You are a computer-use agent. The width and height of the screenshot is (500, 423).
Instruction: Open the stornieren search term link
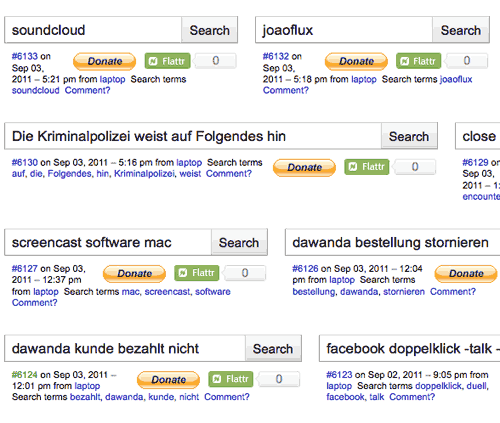click(404, 292)
